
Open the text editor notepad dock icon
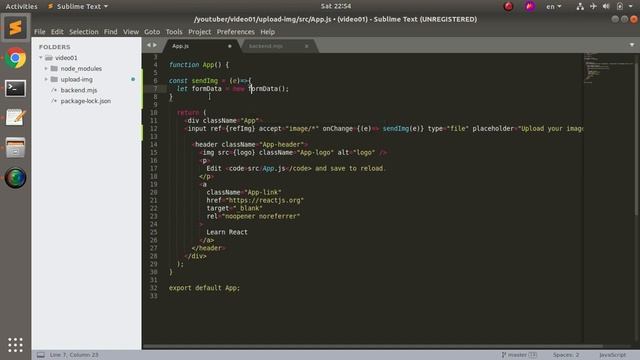[16, 118]
